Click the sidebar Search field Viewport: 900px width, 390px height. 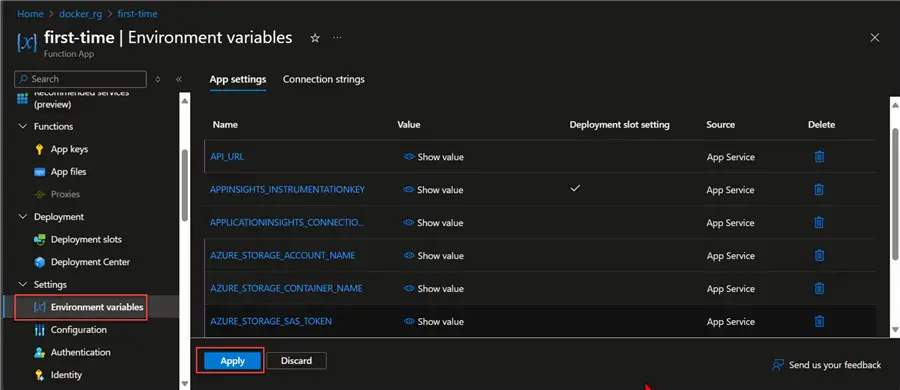[80, 79]
